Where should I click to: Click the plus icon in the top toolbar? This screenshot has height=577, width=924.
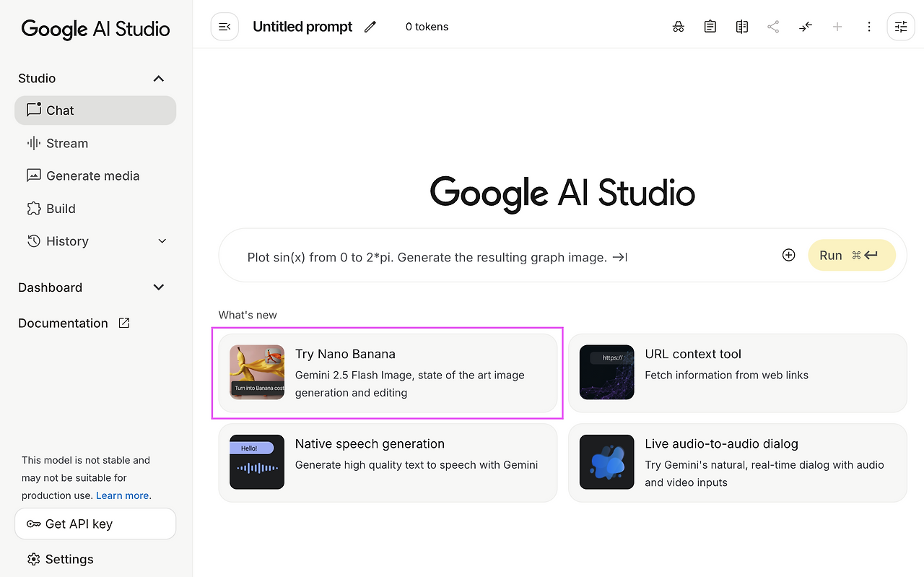point(837,27)
